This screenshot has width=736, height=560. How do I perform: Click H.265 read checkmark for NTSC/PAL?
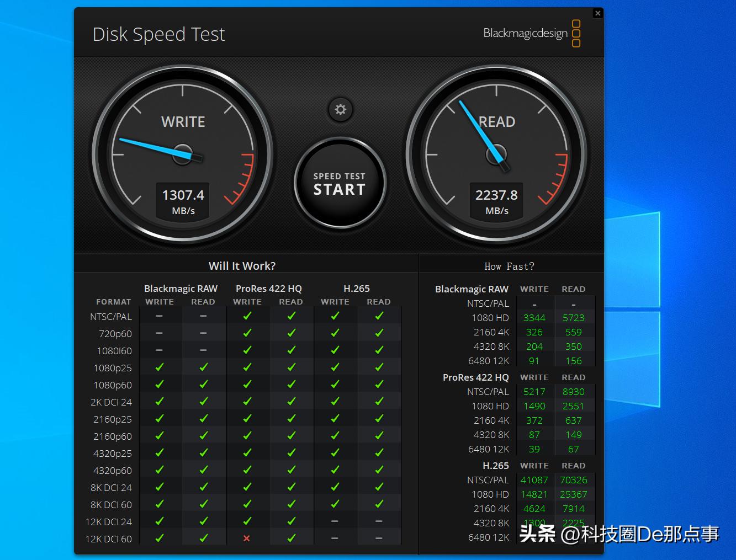[379, 316]
